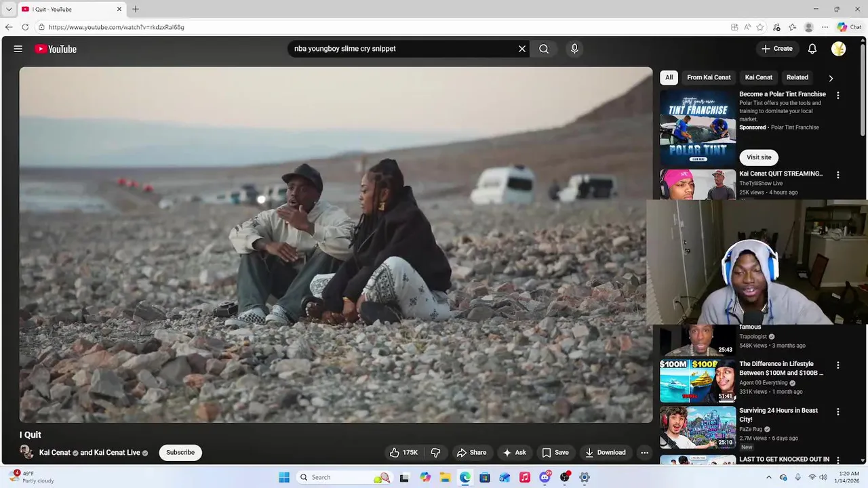This screenshot has height=488, width=868.
Task: Share the I Quit video
Action: pyautogui.click(x=471, y=453)
